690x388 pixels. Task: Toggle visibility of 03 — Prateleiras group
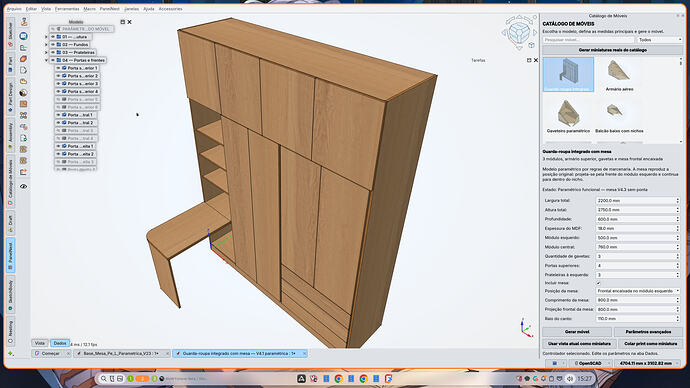click(x=53, y=52)
